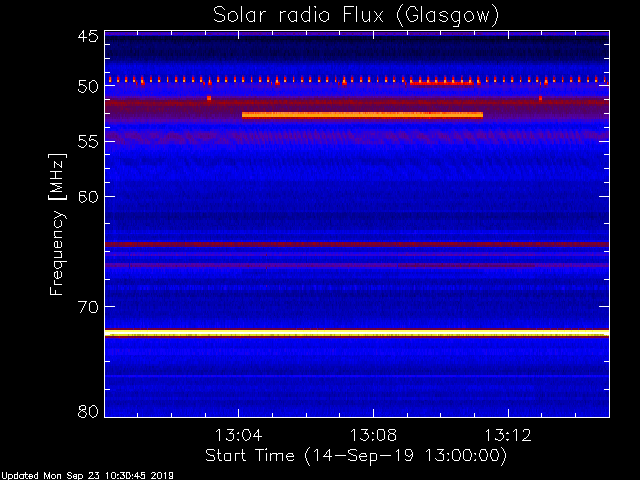The width and height of the screenshot is (640, 480).
Task: Click the x-axis label 'Start Time (14-Sep-19 13:00:00)'
Action: pos(356,455)
